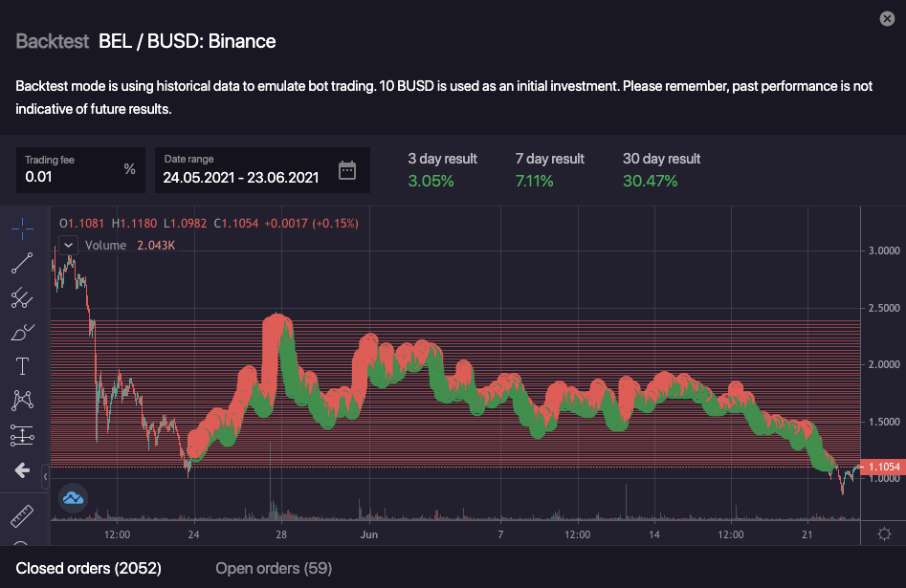Screen dimensions: 906x588
Task: Click the date range field
Action: (244, 177)
